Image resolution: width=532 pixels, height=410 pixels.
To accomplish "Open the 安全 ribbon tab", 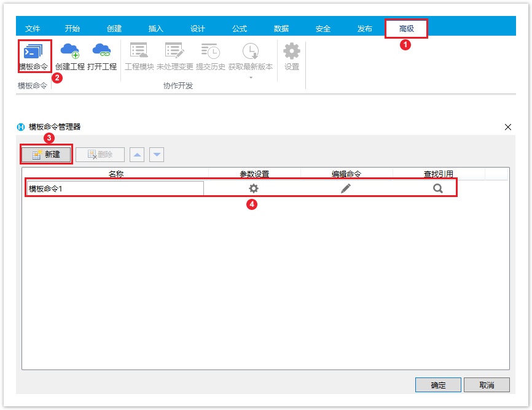I will [x=323, y=28].
